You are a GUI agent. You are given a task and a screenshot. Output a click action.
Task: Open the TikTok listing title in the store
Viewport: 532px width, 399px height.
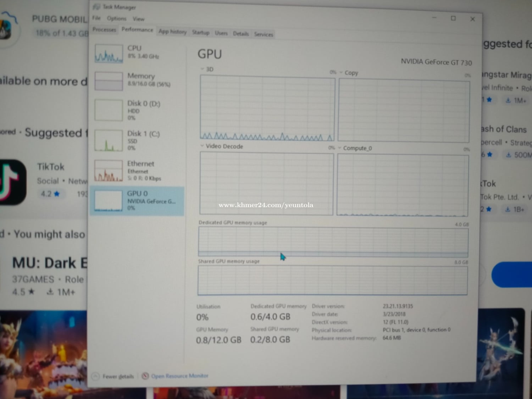(x=51, y=167)
